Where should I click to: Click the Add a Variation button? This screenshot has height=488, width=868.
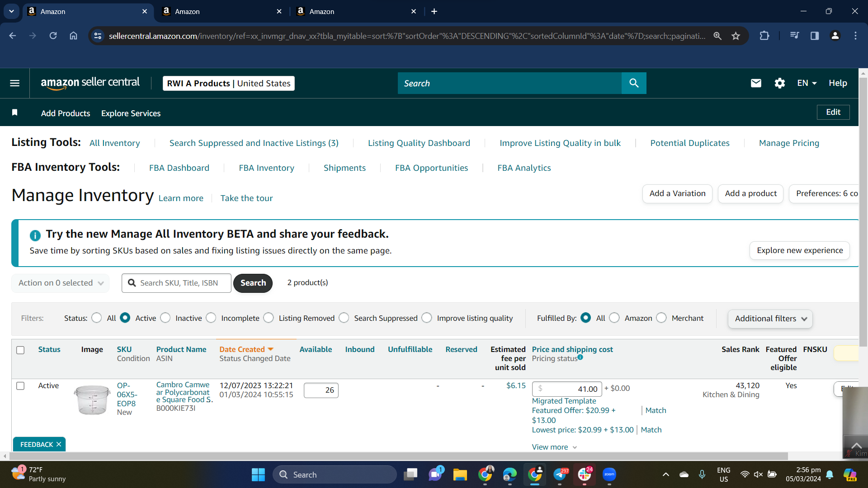click(677, 194)
